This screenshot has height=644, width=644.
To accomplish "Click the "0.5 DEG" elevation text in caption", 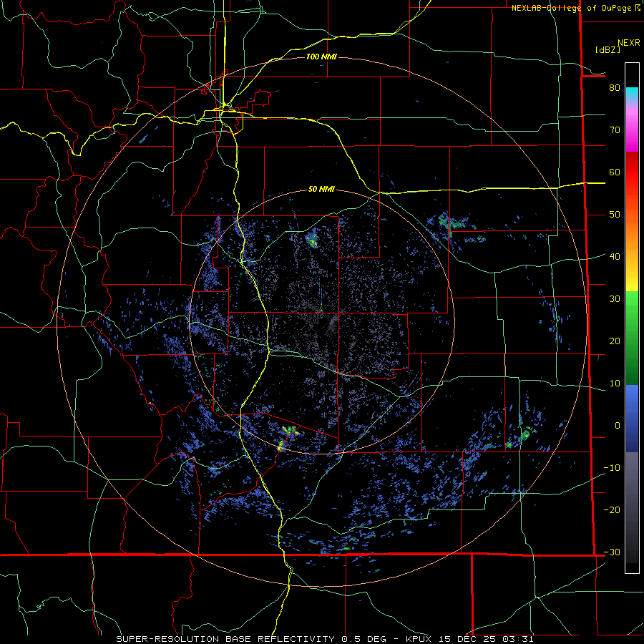I will [x=364, y=639].
